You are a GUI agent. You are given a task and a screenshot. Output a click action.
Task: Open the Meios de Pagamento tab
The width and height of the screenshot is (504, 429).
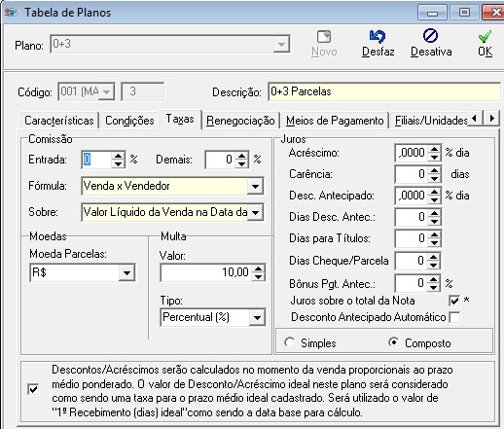335,121
